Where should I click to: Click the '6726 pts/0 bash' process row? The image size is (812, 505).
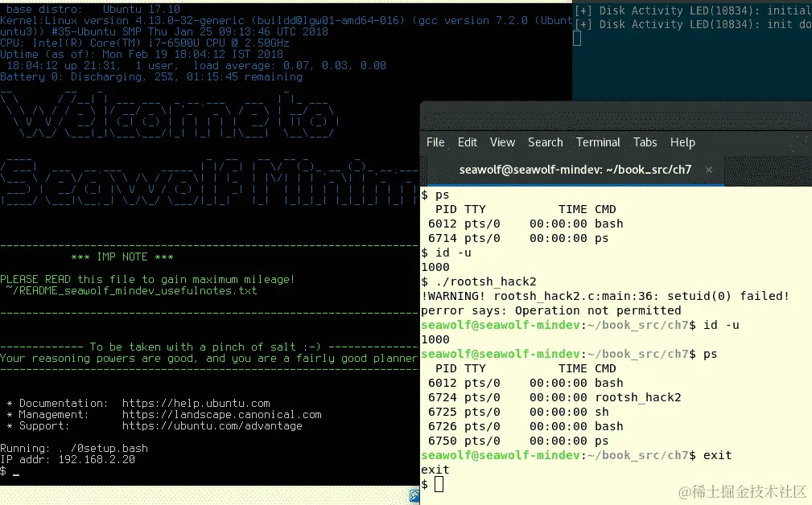click(526, 426)
